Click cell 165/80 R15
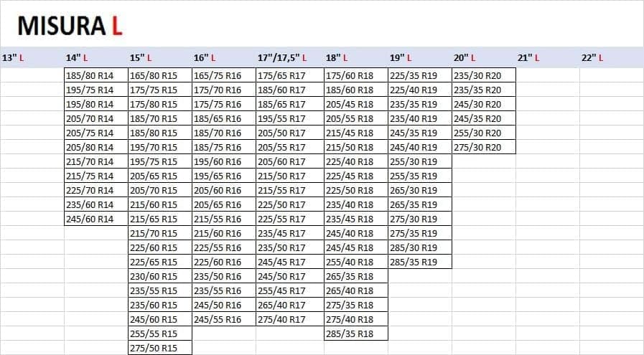This screenshot has height=355, width=644. [x=160, y=75]
